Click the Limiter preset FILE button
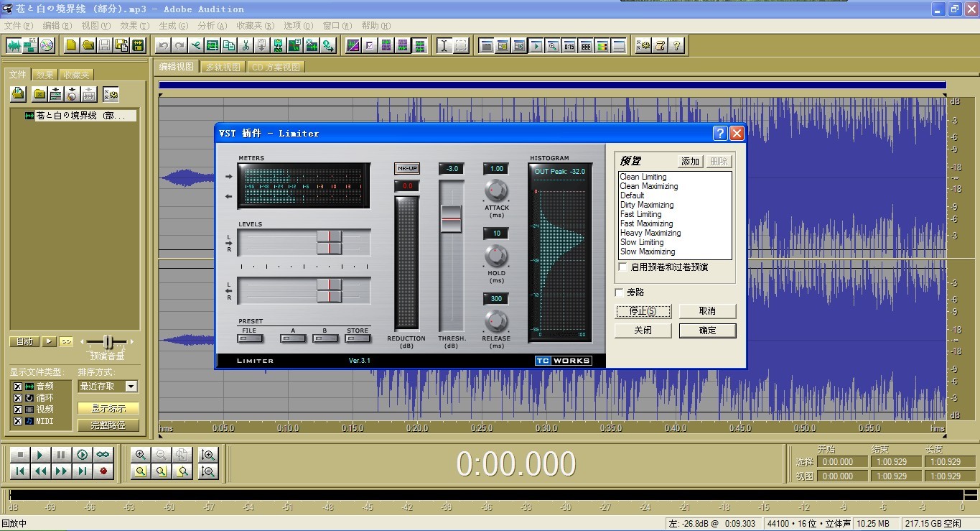This screenshot has width=980, height=531. coord(249,338)
